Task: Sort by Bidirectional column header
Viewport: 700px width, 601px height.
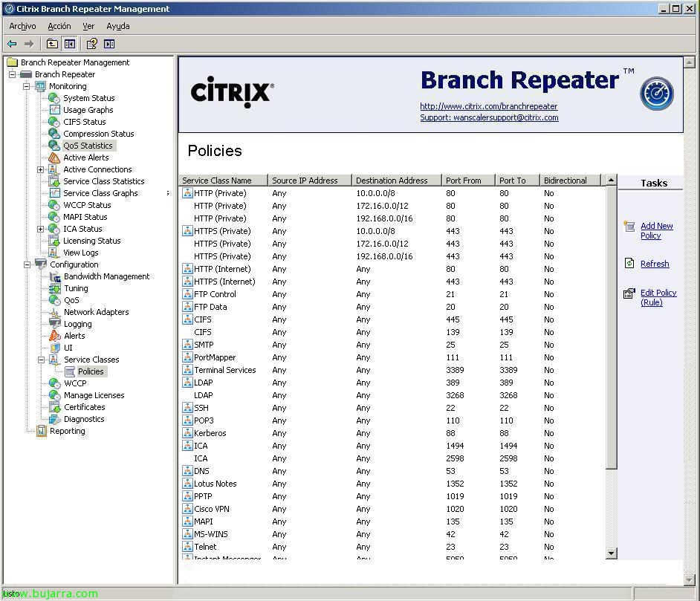Action: [570, 181]
